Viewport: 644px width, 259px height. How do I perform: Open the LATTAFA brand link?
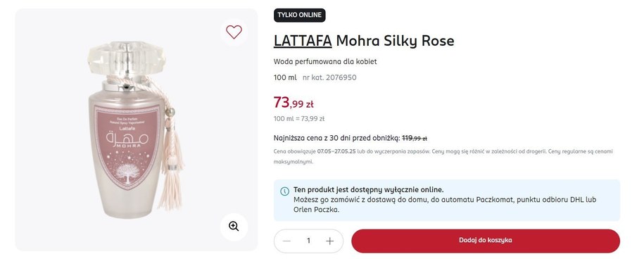(x=303, y=41)
